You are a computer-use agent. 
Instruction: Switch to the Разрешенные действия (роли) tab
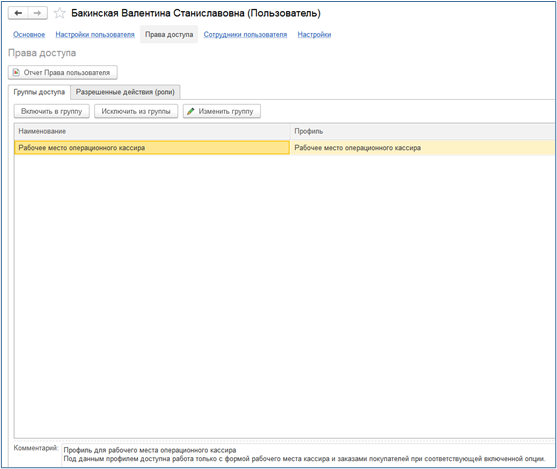[125, 92]
